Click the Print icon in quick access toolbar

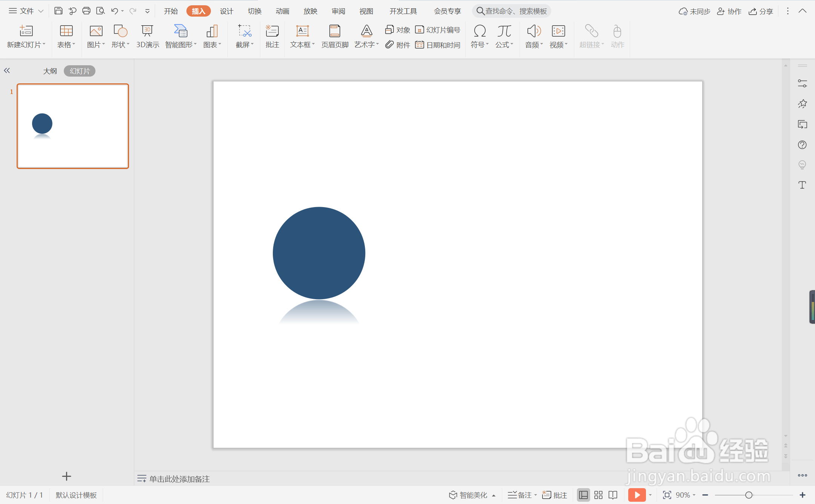point(86,11)
